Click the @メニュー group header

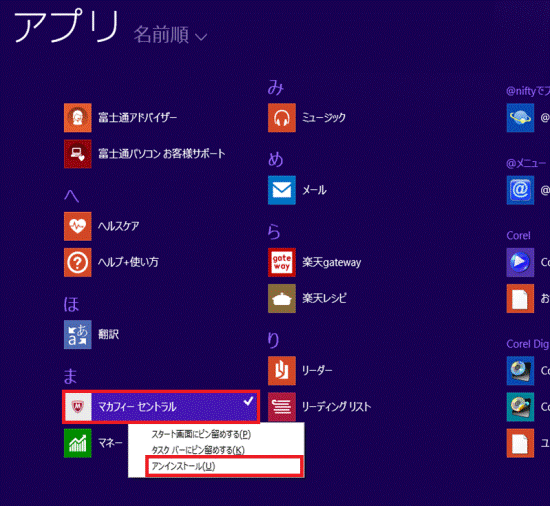pos(527,163)
